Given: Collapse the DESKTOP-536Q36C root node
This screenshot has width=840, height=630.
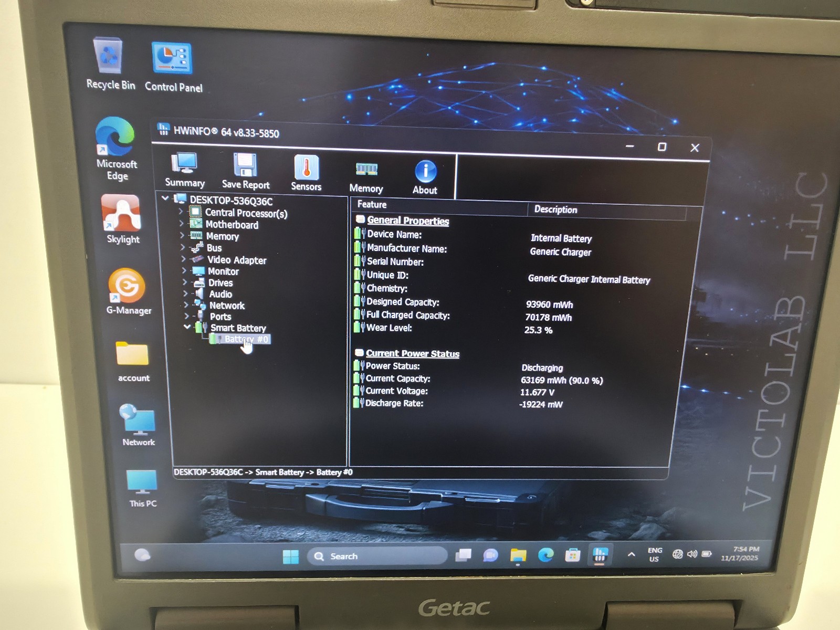Looking at the screenshot, I should [166, 198].
